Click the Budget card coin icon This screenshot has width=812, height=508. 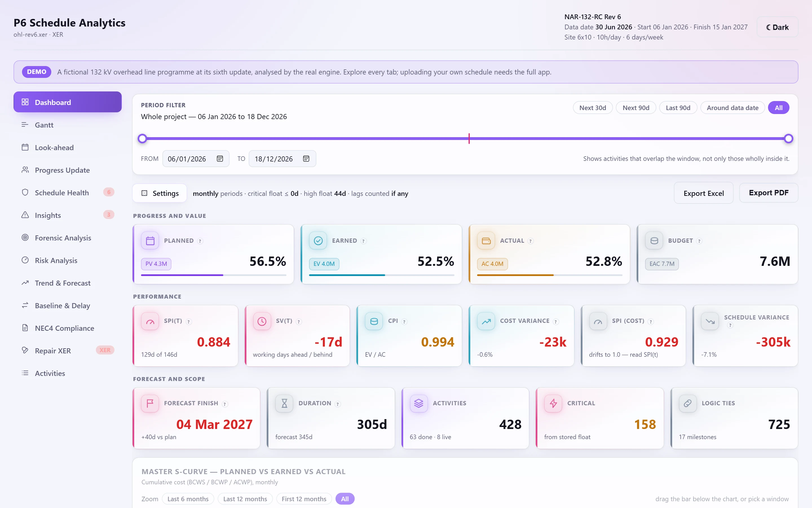tap(654, 240)
